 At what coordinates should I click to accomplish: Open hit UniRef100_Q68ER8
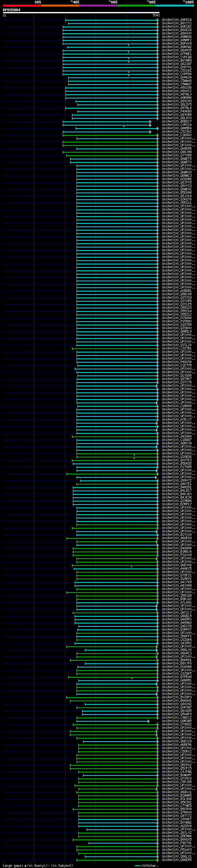(x=176, y=149)
